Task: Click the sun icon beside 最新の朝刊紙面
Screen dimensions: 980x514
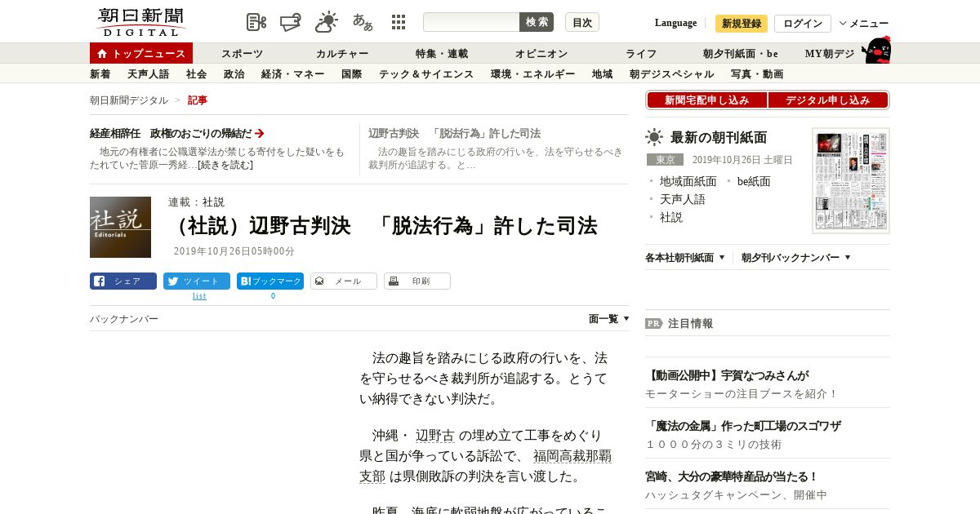Action: pos(654,137)
